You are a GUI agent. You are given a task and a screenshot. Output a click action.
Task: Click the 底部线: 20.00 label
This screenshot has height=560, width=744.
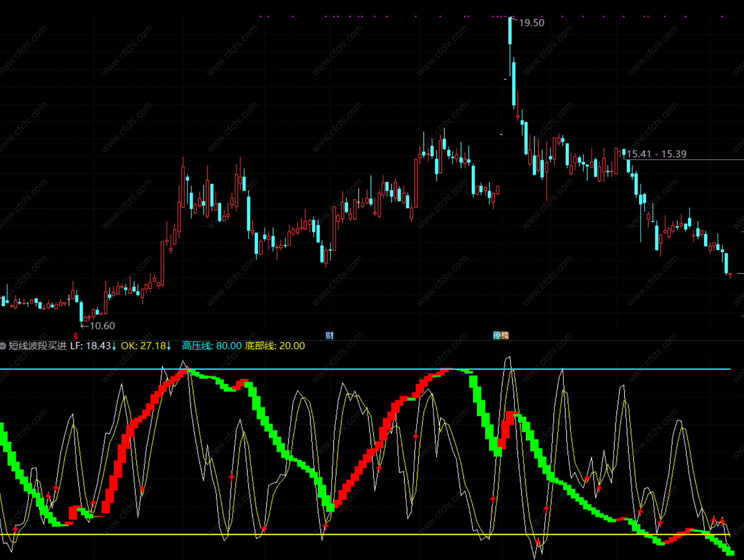[275, 346]
